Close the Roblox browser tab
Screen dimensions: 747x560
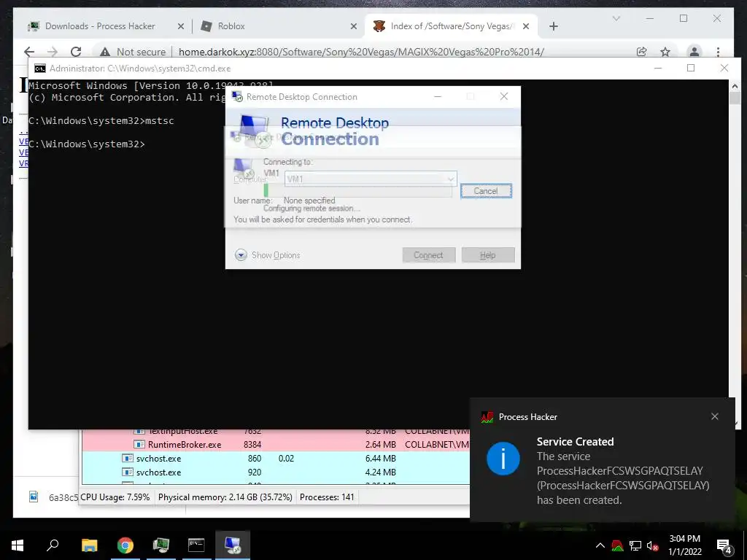point(354,27)
